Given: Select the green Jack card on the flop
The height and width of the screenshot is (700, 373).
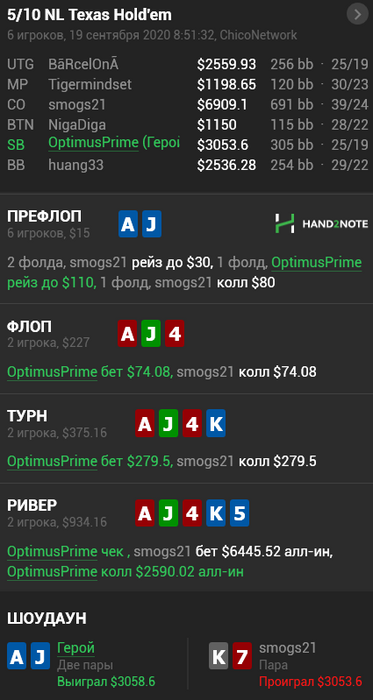Looking at the screenshot, I should coord(151,333).
